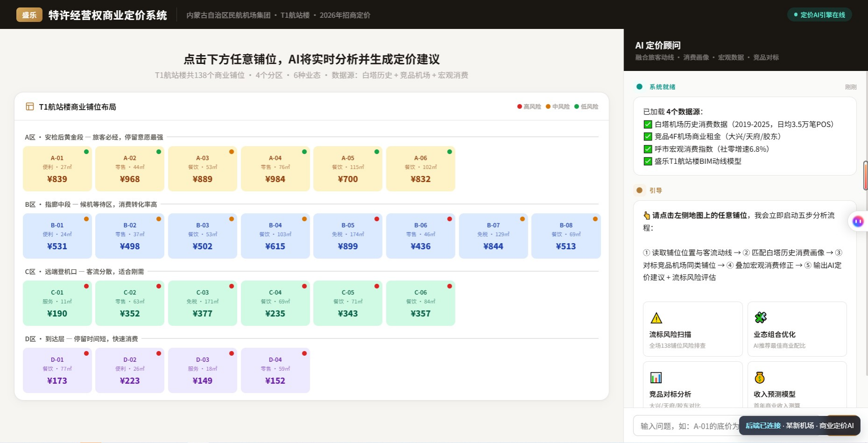
Task: Click the checkmark beside 竞品4F机场商业租金
Action: 648,136
